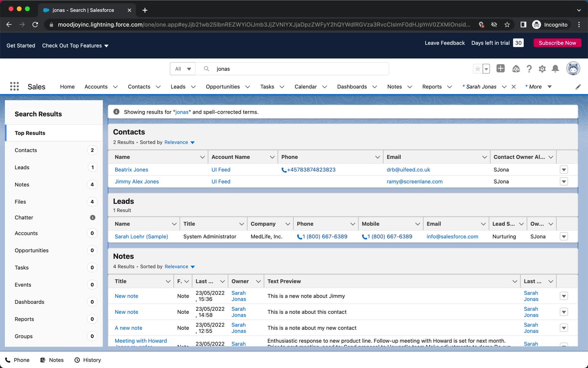Screen dimensions: 588x368
Task: Filter results by Files in sidebar
Action: (x=54, y=202)
